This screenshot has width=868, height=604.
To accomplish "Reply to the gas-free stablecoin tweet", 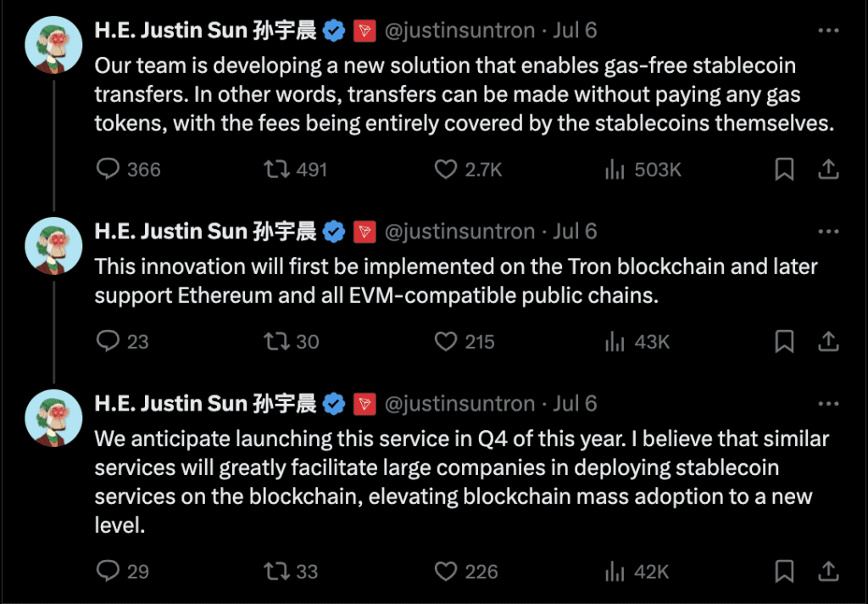I will click(108, 170).
